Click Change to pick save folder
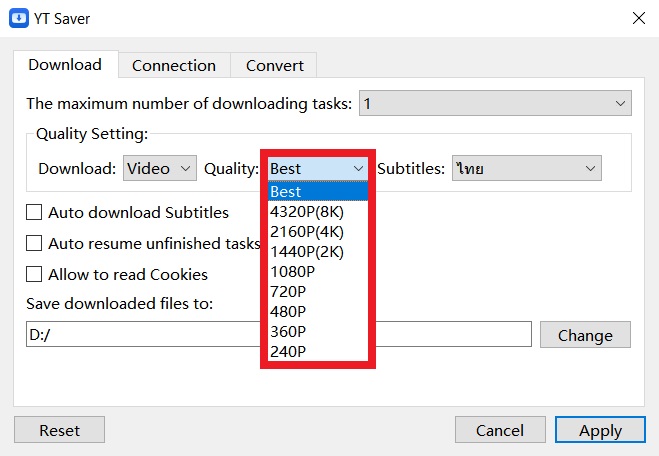 tap(585, 335)
